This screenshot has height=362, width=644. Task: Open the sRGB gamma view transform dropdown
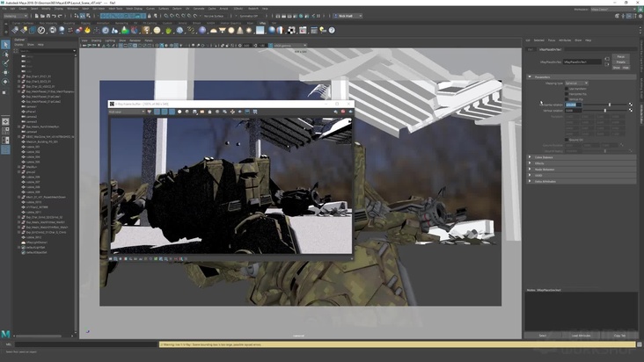click(x=290, y=46)
